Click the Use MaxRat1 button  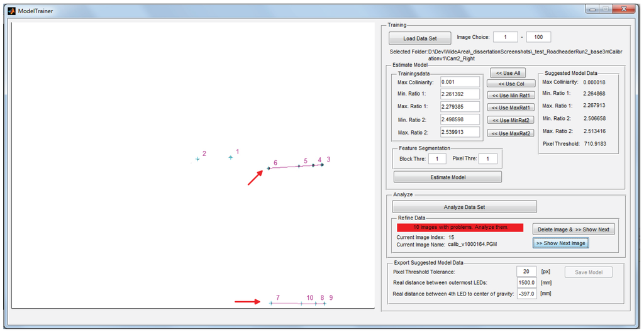pos(511,108)
